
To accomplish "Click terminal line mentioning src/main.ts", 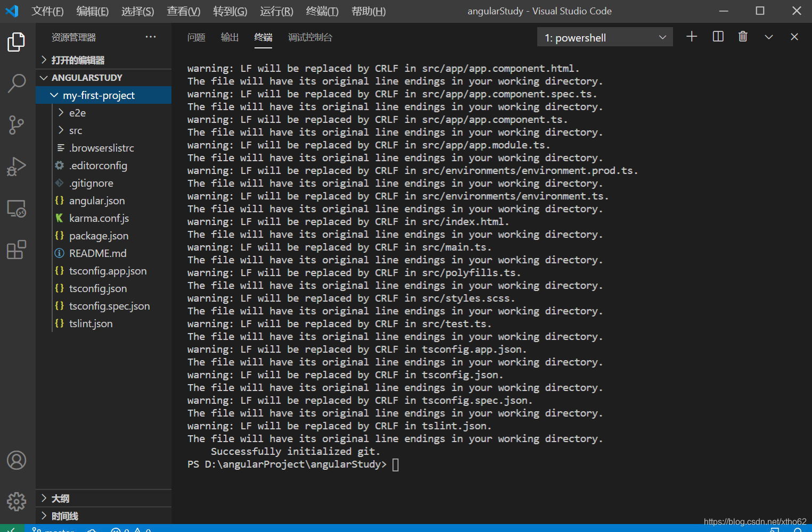I will [339, 247].
